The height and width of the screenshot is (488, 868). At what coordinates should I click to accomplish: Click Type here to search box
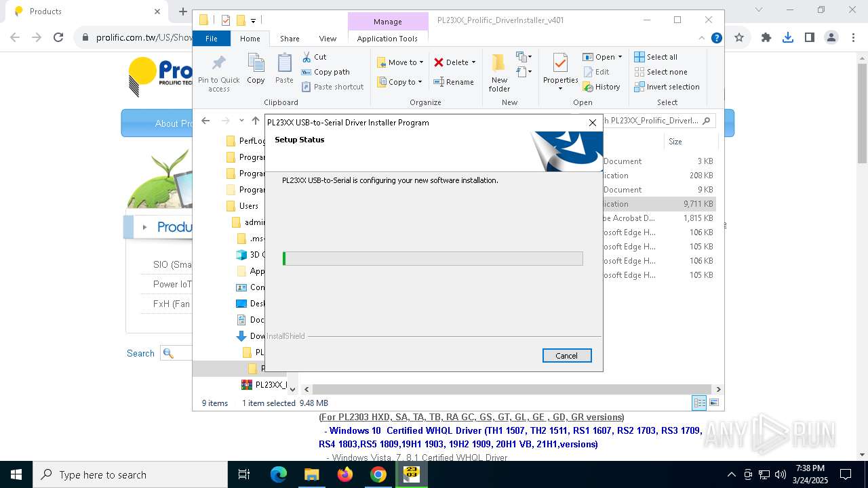(130, 474)
